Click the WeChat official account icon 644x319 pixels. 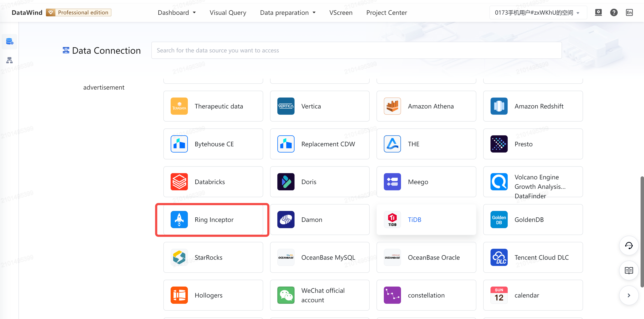pyautogui.click(x=286, y=295)
